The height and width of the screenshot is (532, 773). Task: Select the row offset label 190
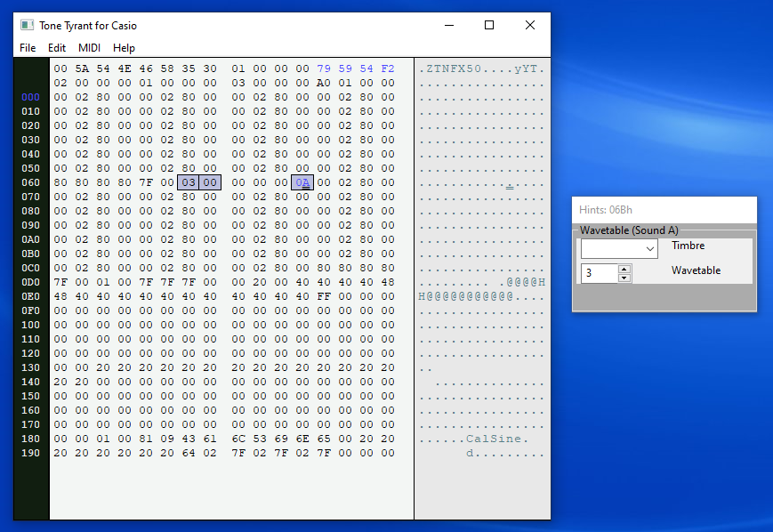(x=30, y=453)
